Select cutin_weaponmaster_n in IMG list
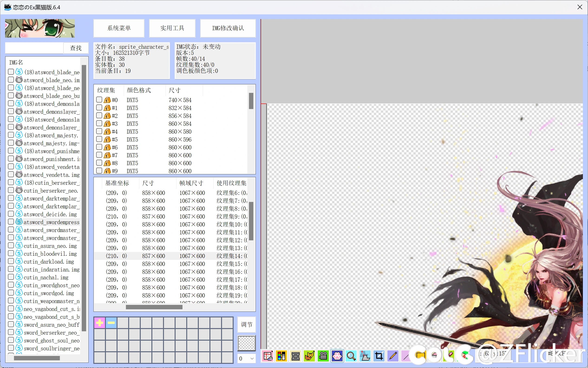The image size is (588, 368). [52, 301]
